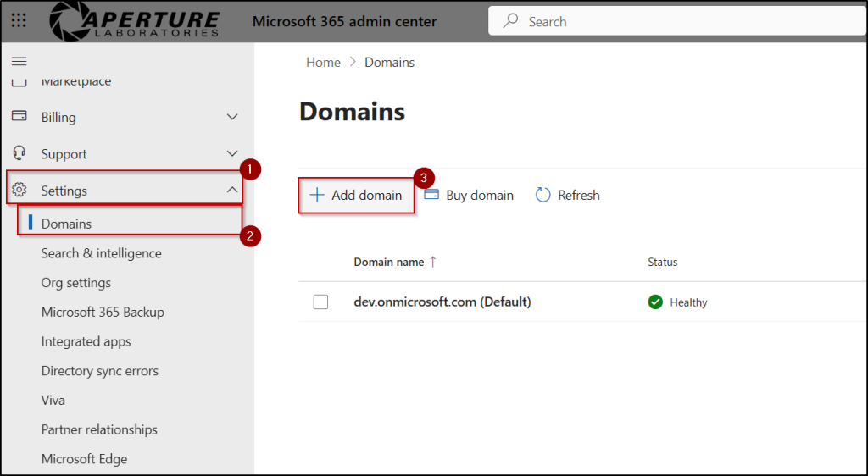Sort by Status column header
This screenshot has width=868, height=476.
tap(663, 262)
